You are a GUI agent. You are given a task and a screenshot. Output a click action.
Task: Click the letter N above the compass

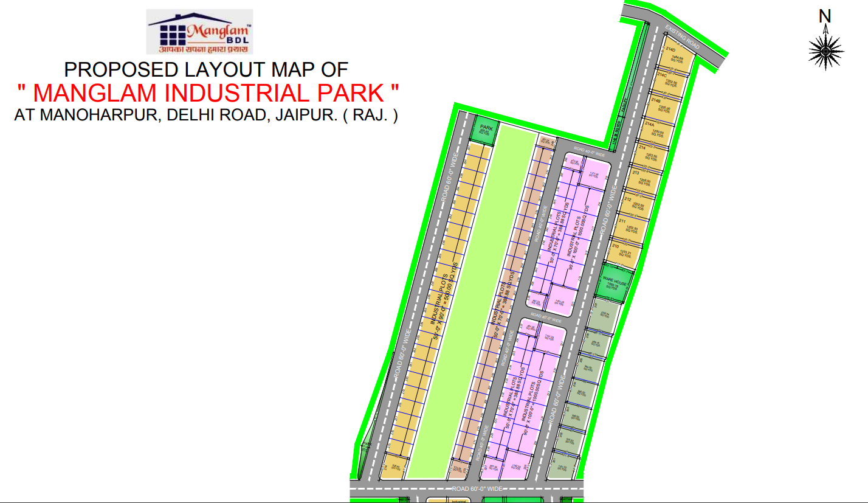[x=825, y=16]
